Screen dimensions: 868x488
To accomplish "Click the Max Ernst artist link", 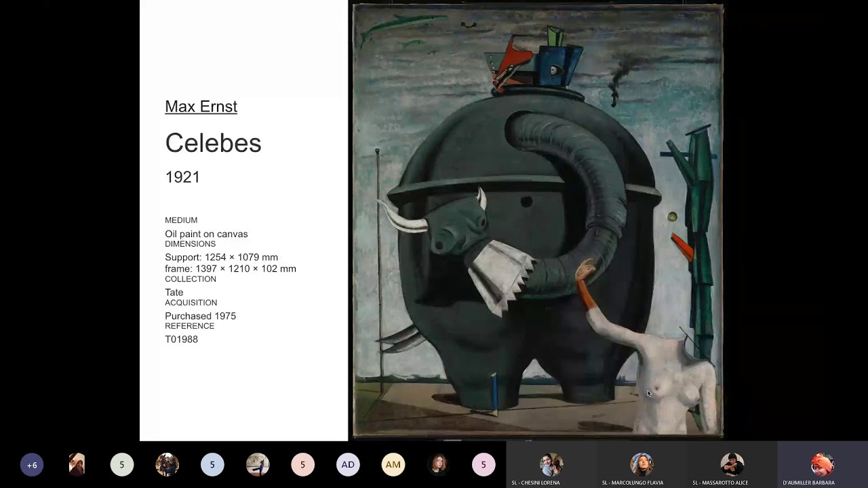I will (201, 106).
